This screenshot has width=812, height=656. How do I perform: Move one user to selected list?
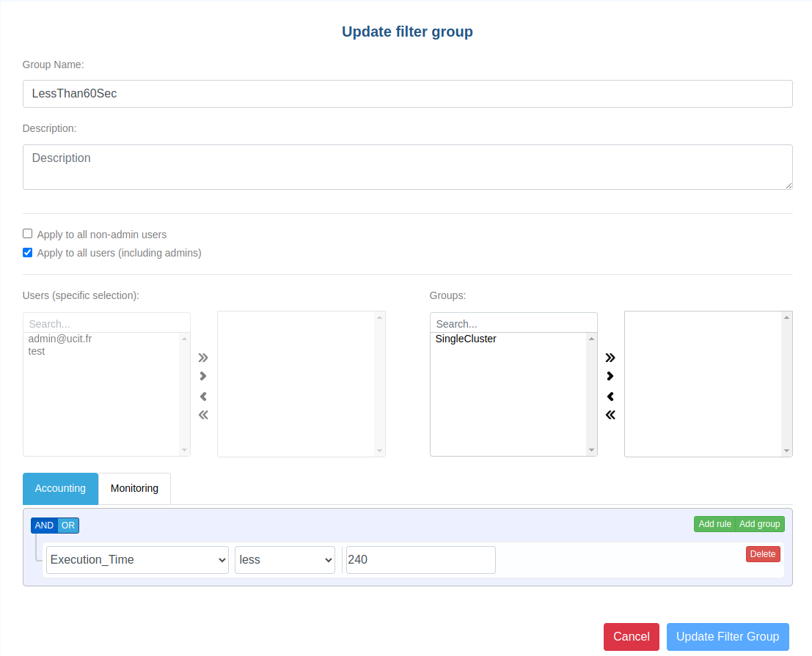click(203, 377)
